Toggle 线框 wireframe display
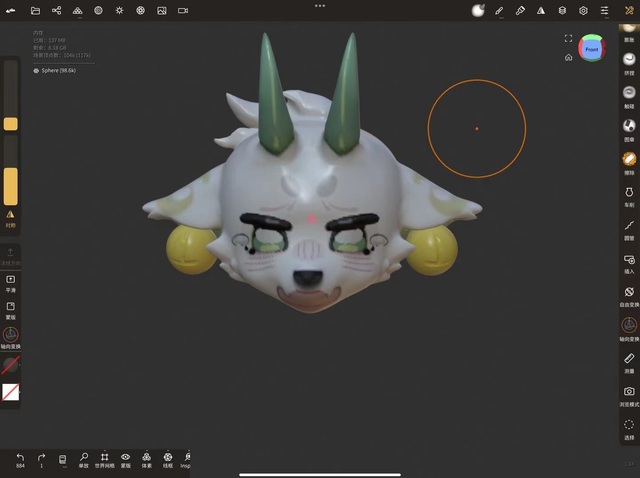The image size is (640, 478). (168, 459)
